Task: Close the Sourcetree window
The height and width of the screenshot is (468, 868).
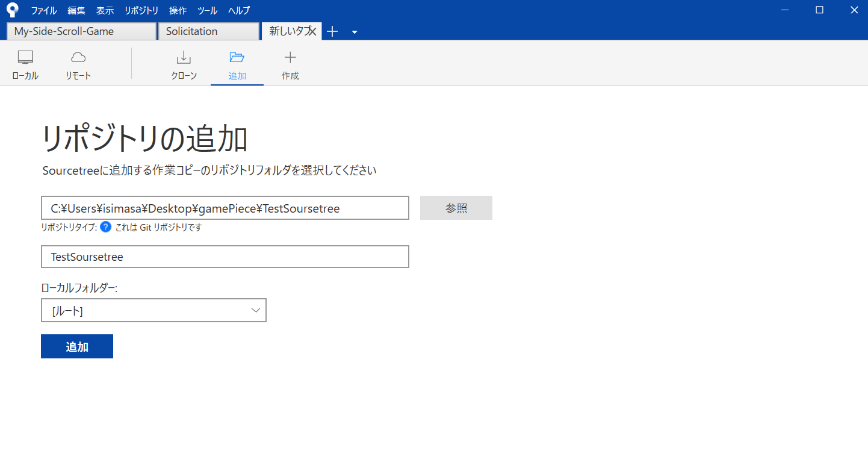Action: pyautogui.click(x=854, y=10)
